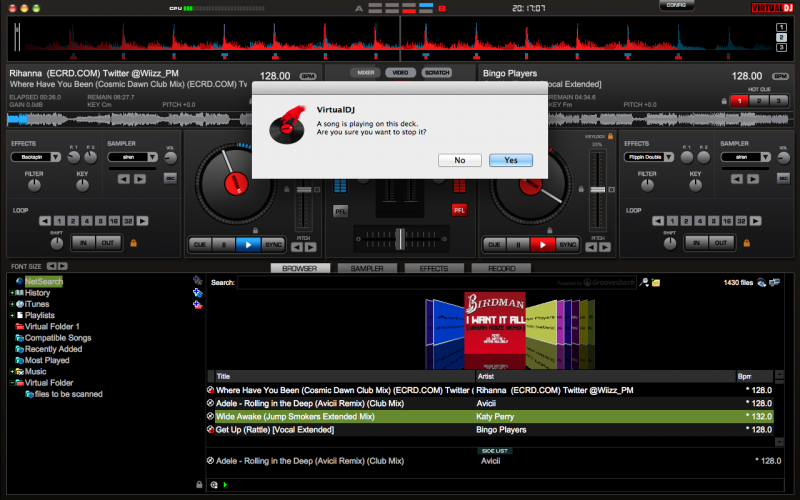Screen dimensions: 800x500
Task: Set left deck loop length to 4
Action: coord(87,221)
